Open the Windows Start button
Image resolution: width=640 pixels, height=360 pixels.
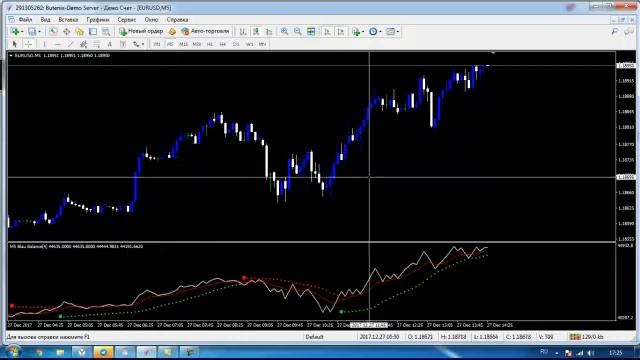(x=12, y=352)
